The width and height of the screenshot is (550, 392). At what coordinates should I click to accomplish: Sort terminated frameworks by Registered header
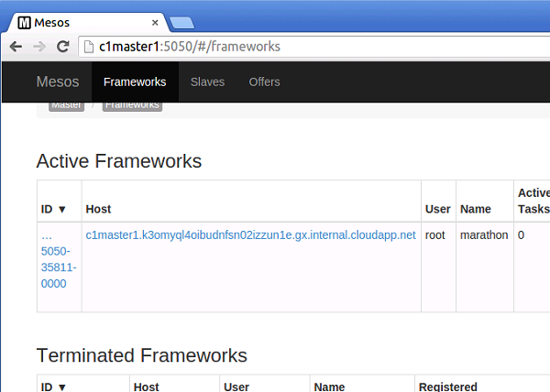(x=448, y=387)
